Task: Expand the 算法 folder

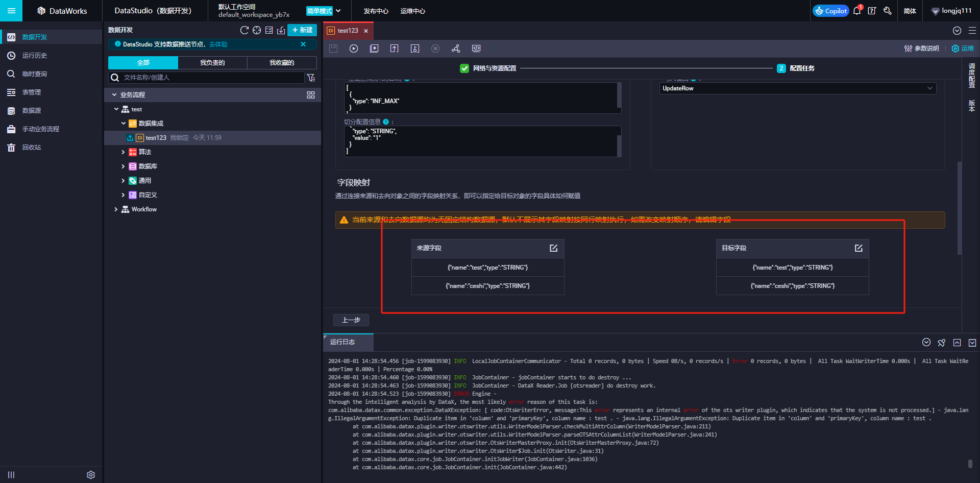Action: pyautogui.click(x=123, y=152)
